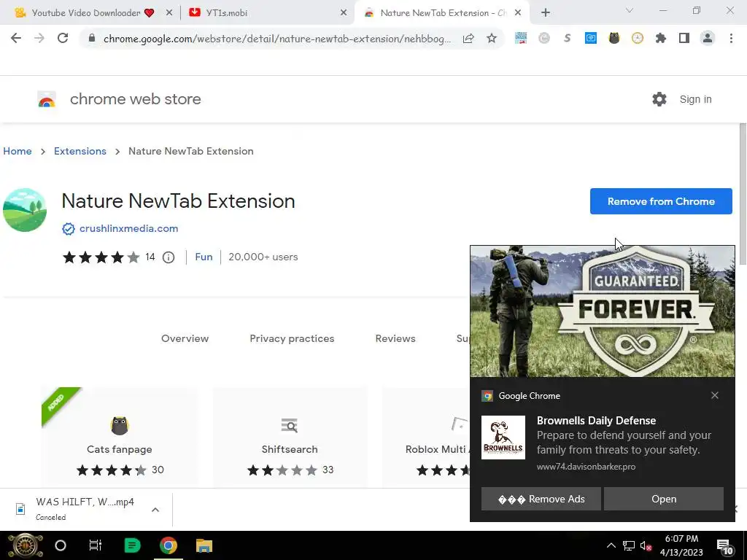
Task: Open Extensions breadcrumb link
Action: pyautogui.click(x=80, y=151)
